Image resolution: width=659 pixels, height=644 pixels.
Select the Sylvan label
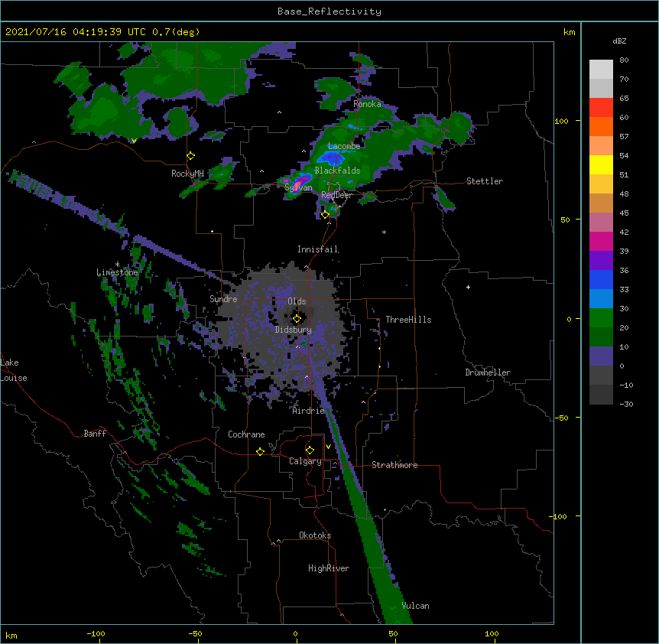pos(298,187)
